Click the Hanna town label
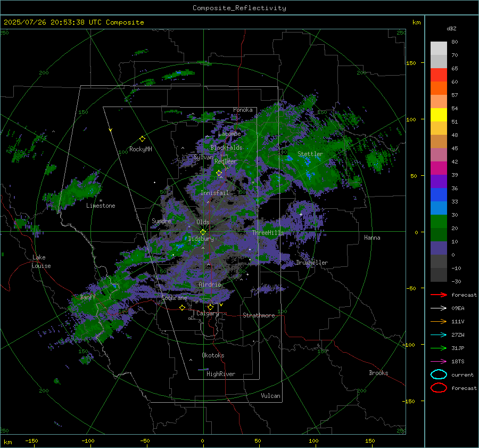 click(x=372, y=238)
